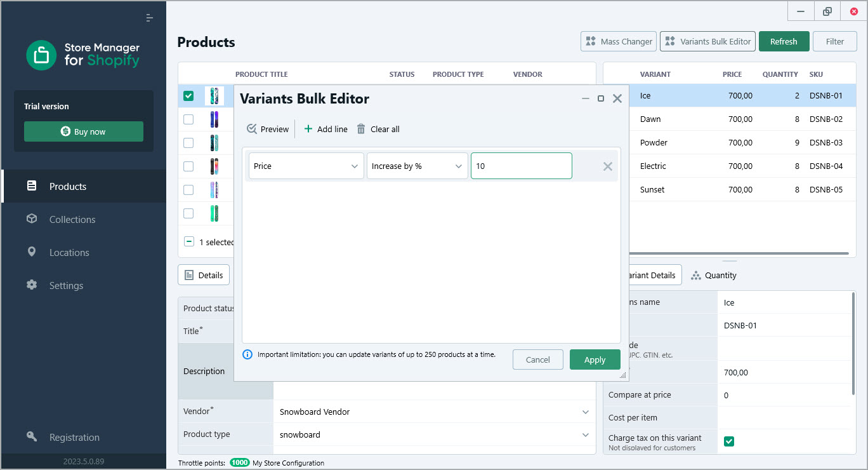This screenshot has width=868, height=470.
Task: Open the Collections section in the sidebar
Action: [x=84, y=219]
